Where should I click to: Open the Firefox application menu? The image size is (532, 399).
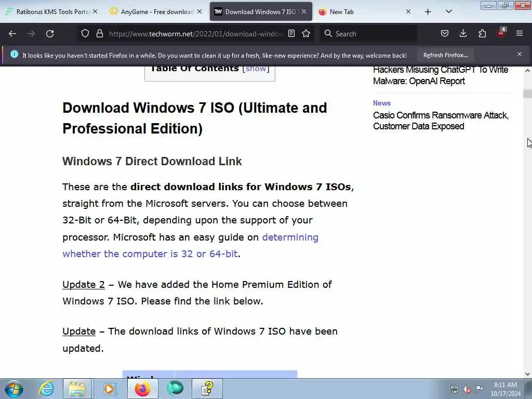[x=520, y=33]
